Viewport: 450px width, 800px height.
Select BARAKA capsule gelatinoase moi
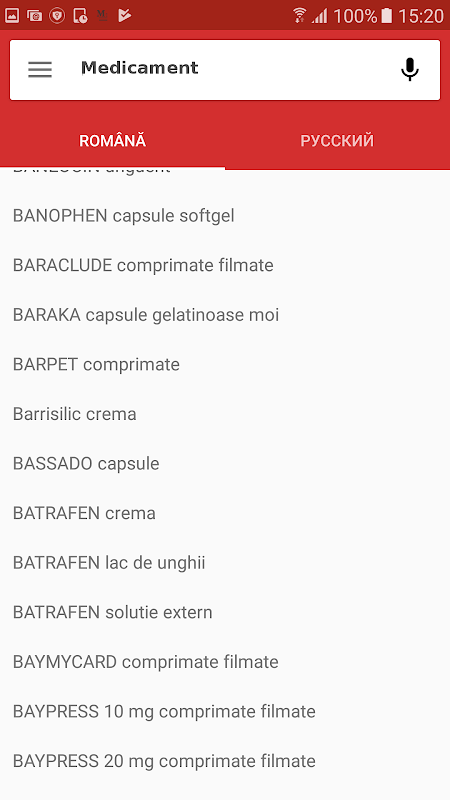tap(225, 315)
